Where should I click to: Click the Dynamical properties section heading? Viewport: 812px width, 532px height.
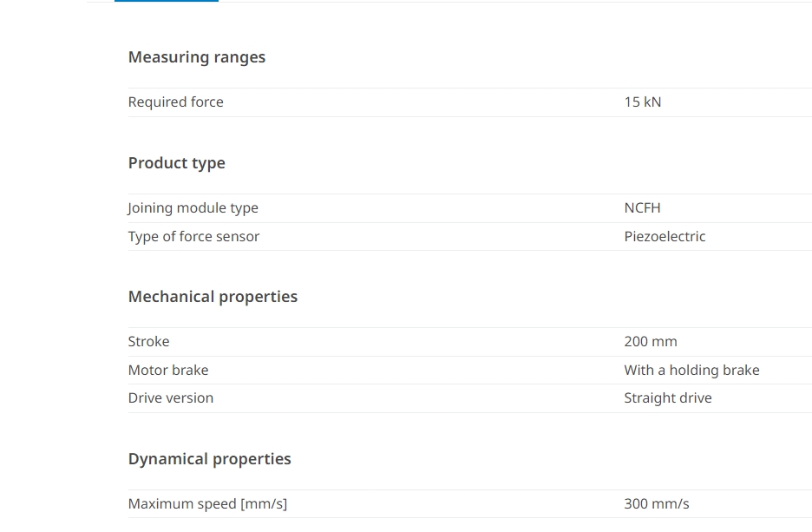[x=210, y=459]
